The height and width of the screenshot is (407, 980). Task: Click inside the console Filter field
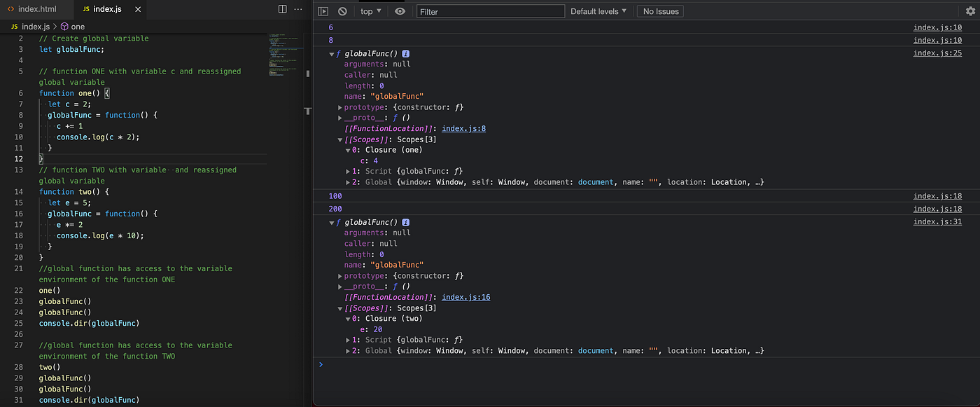[x=490, y=11]
